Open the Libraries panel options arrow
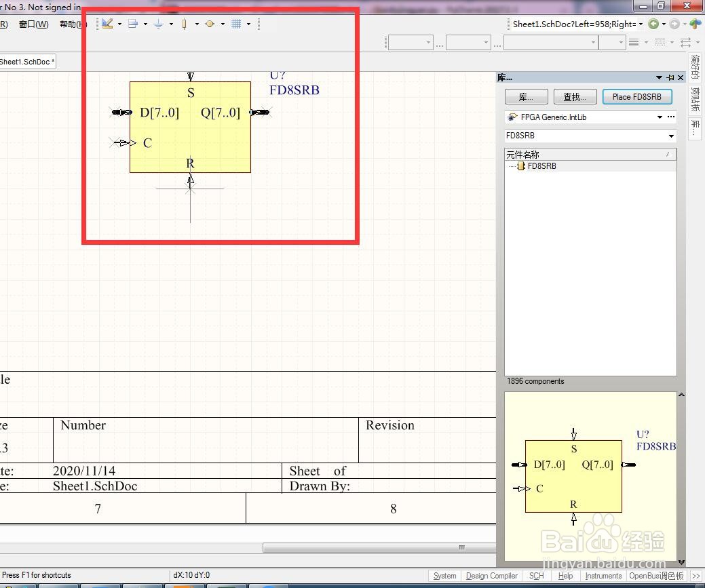The height and width of the screenshot is (588, 705). 659,77
